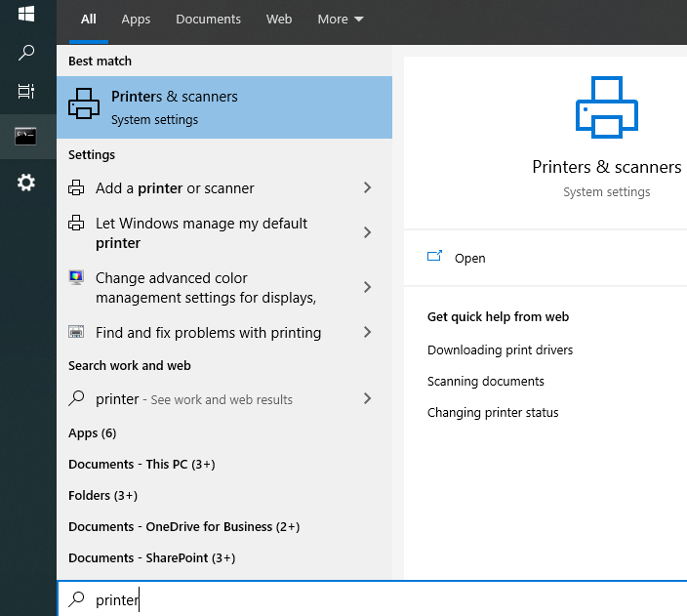Open the Settings gear icon
Screen dimensions: 687x616
pyautogui.click(x=26, y=183)
